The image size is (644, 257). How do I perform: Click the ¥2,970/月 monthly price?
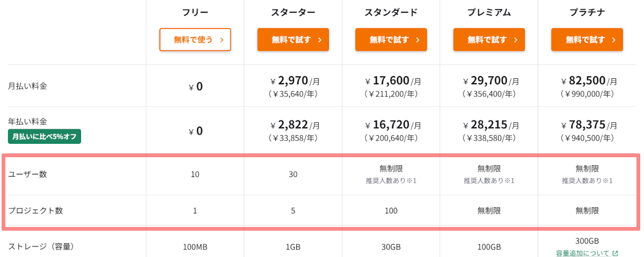pos(294,81)
